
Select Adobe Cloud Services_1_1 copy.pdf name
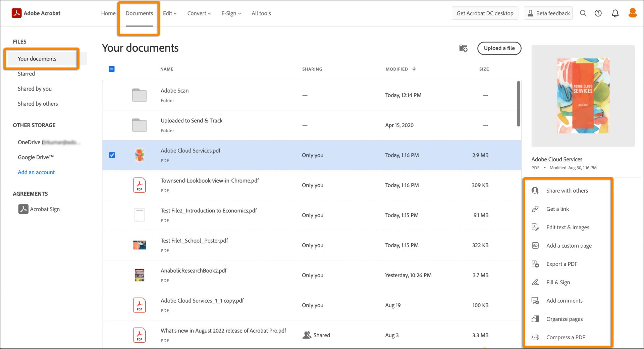pyautogui.click(x=202, y=301)
